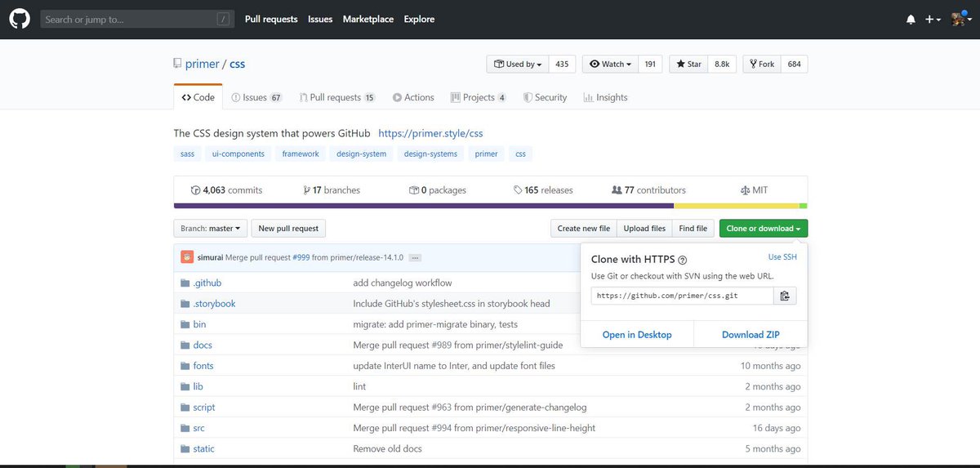Open the Security tab
This screenshot has height=468, width=980.
[545, 97]
